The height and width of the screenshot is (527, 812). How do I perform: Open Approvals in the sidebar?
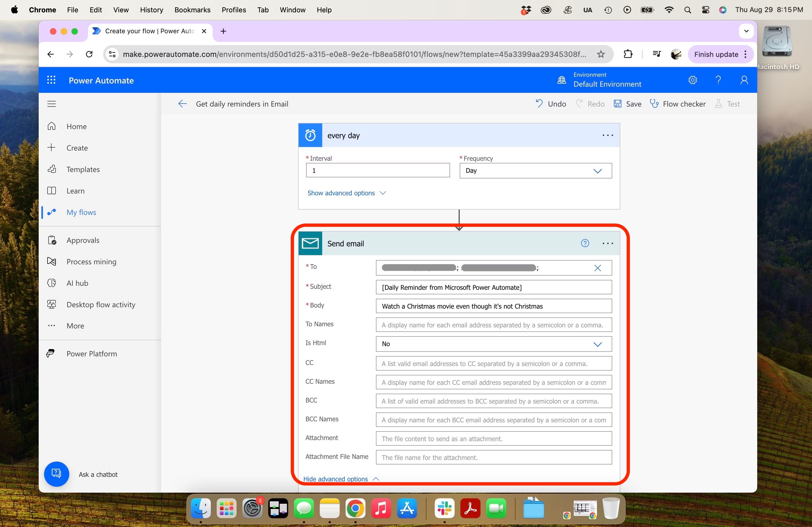click(83, 240)
